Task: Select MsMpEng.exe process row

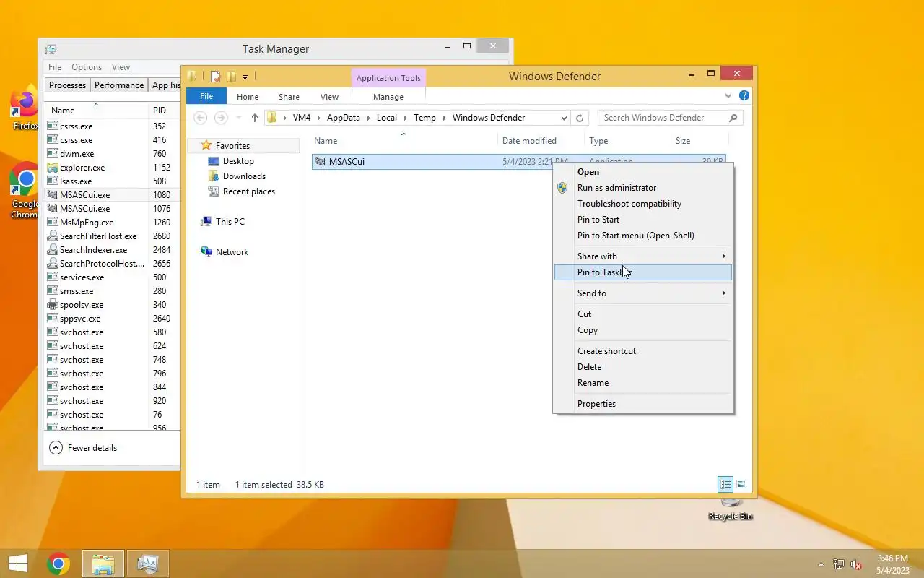Action: (x=113, y=222)
